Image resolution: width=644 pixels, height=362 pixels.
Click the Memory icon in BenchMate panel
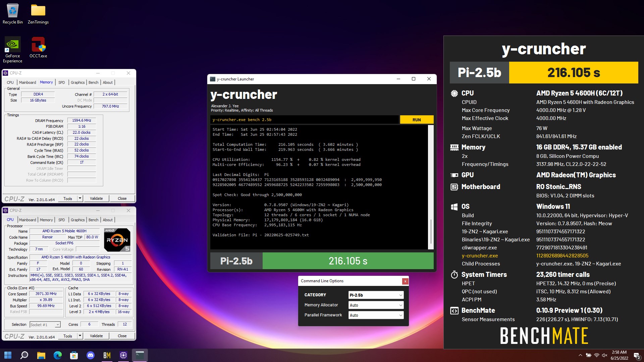(454, 147)
